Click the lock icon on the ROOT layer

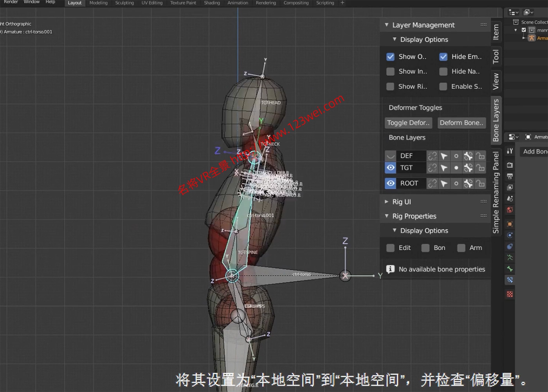480,183
